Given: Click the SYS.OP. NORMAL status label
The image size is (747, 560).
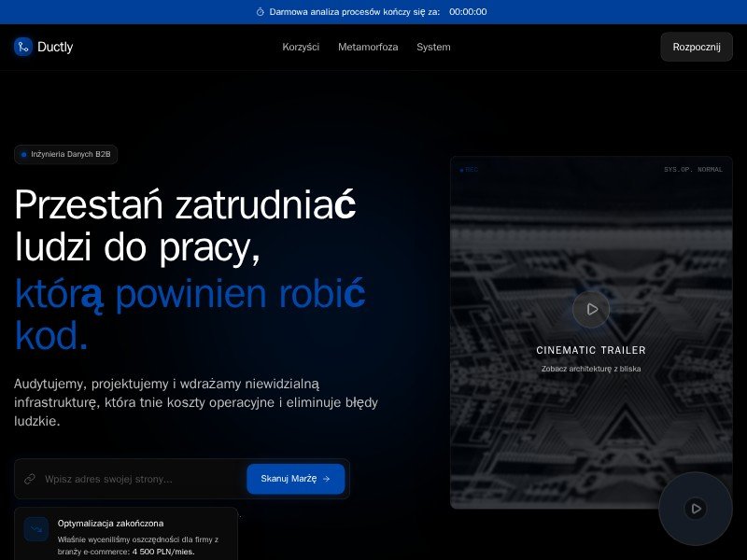Looking at the screenshot, I should [x=693, y=170].
